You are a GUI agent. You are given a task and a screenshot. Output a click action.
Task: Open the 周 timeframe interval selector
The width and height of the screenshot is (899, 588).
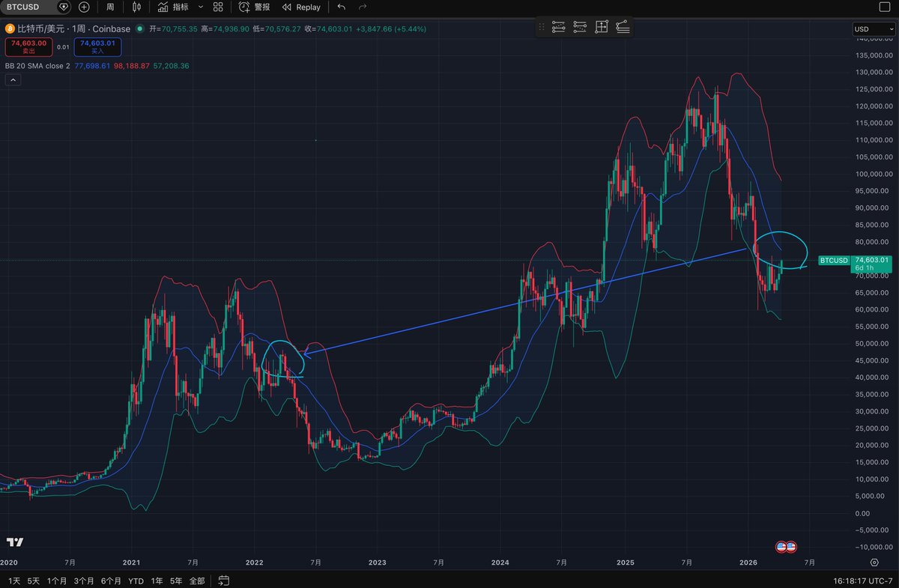[110, 7]
